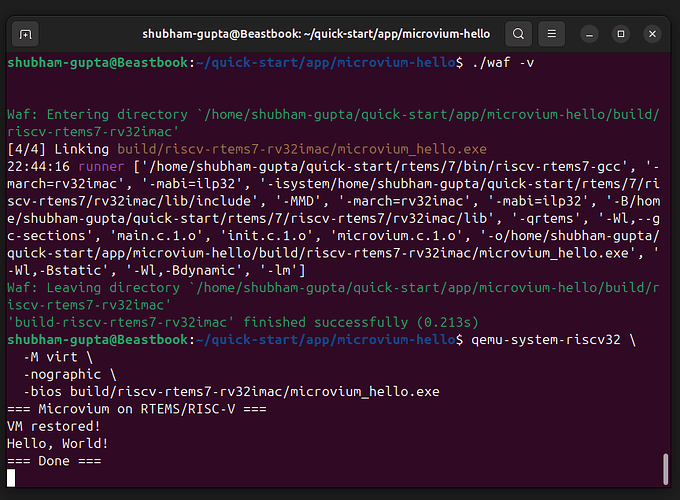Click '=== Microvium on RTEMS/RISC-V ===' line
Image resolution: width=680 pixels, height=500 pixels.
point(137,409)
